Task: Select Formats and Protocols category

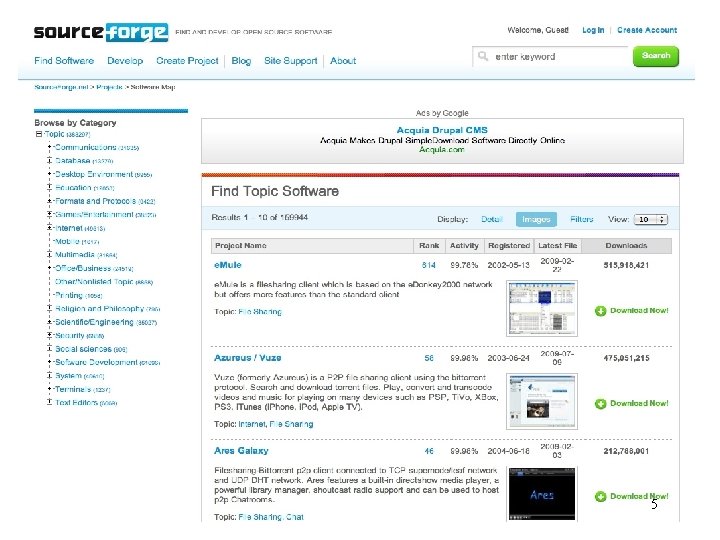Action: [x=96, y=201]
